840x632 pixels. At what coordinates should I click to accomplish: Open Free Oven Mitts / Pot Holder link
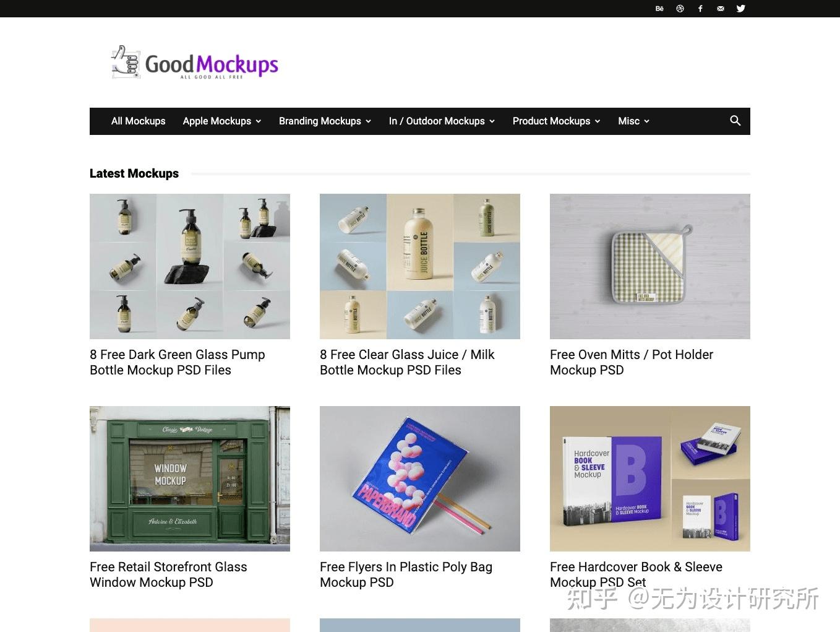point(632,362)
